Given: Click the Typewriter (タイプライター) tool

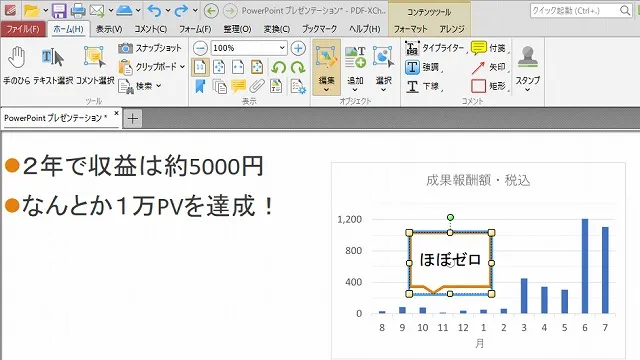Looking at the screenshot, I should [435, 48].
